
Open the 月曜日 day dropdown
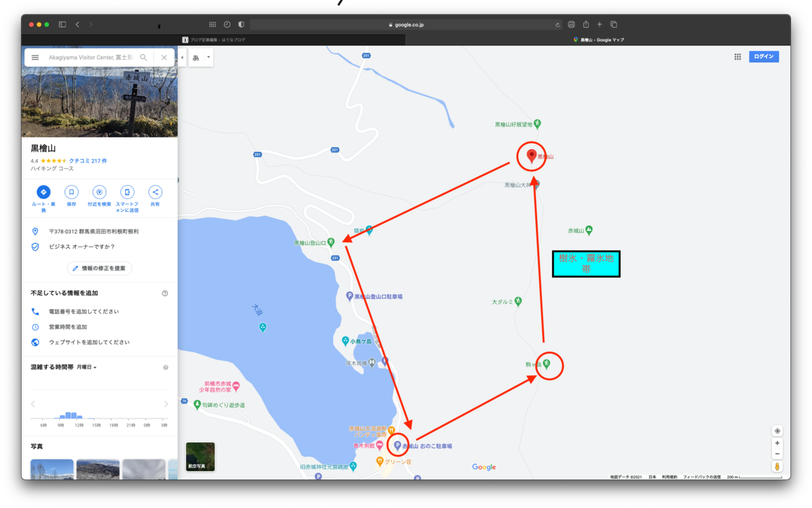click(87, 367)
